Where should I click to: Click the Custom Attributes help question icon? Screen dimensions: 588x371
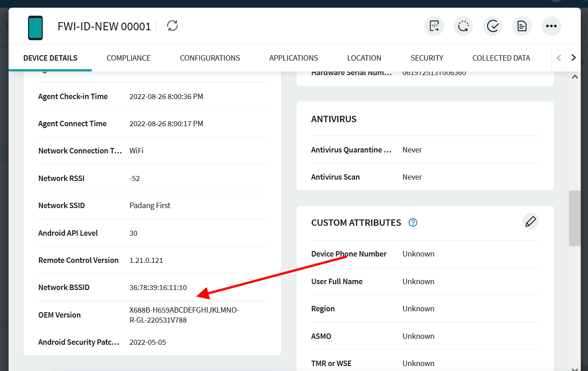(413, 223)
